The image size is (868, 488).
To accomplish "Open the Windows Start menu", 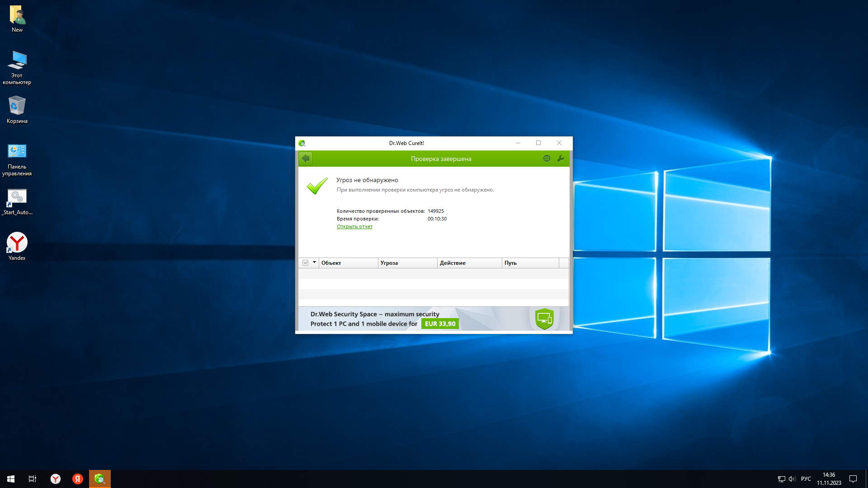I will [11, 479].
